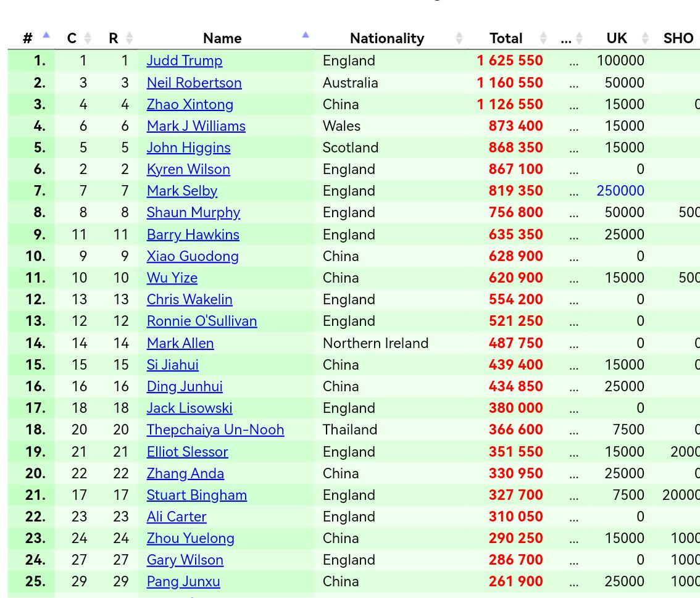Open Zhao Xintong profile link
Viewport: 700px width, 598px height.
(x=190, y=104)
